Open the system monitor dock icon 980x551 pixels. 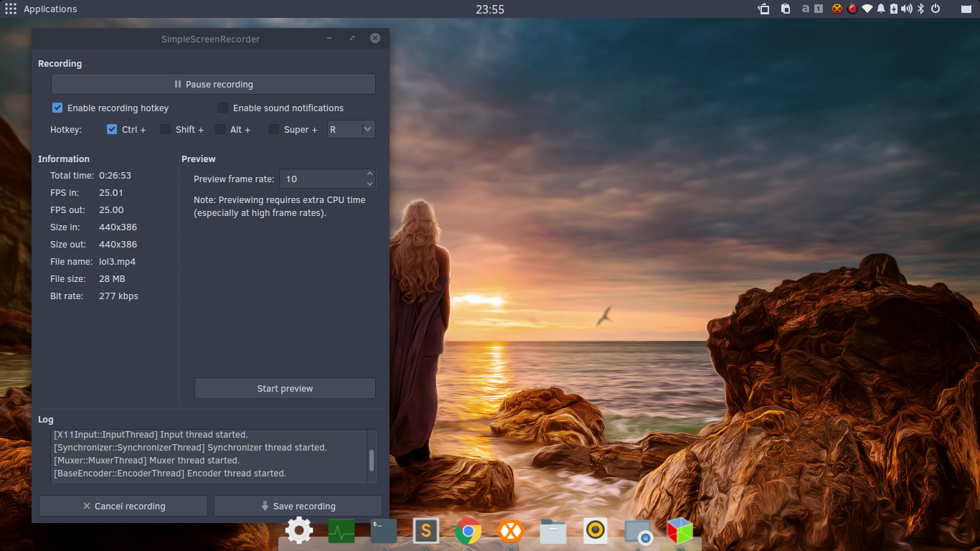pyautogui.click(x=341, y=532)
